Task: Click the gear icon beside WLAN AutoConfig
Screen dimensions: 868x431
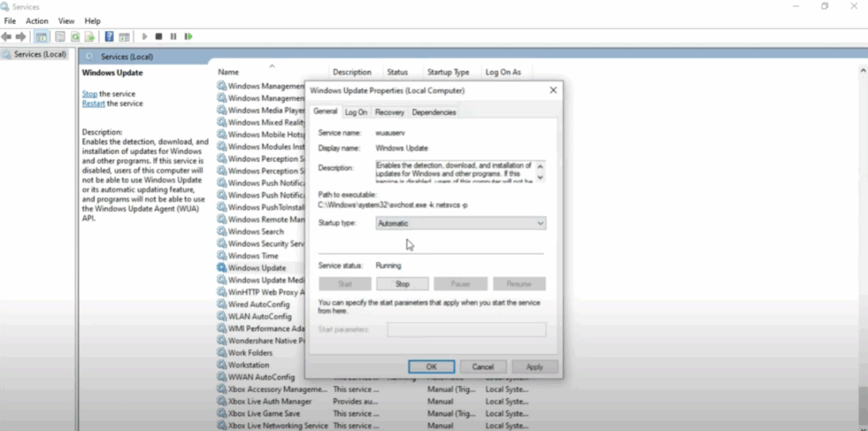Action: point(222,317)
